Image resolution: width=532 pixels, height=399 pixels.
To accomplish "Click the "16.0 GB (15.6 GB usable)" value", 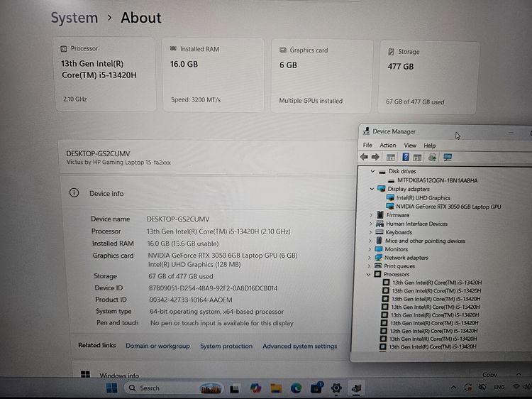I will [x=183, y=244].
